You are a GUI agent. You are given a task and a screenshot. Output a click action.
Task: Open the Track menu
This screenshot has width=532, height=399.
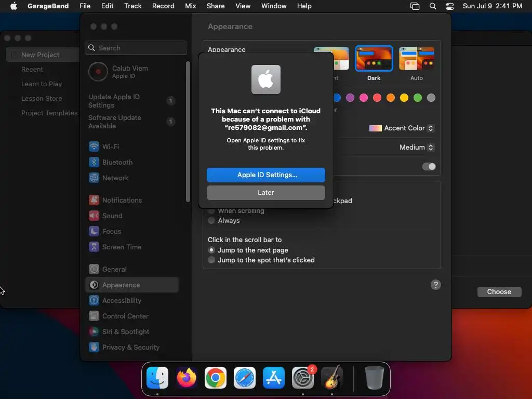pyautogui.click(x=132, y=6)
